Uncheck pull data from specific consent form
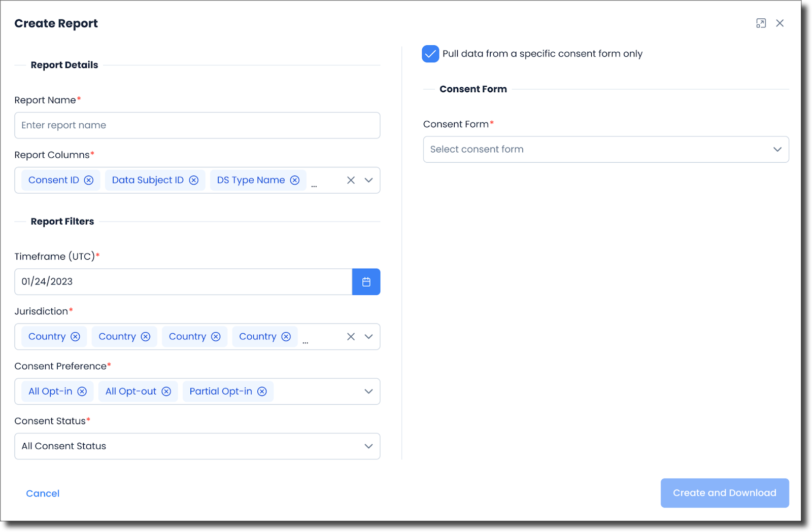The width and height of the screenshot is (812, 532). [430, 53]
